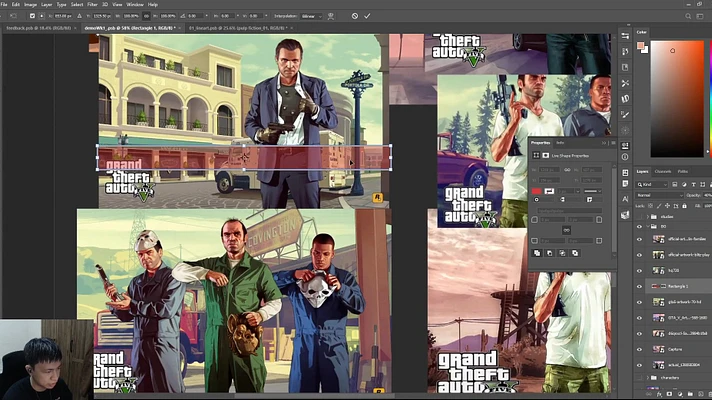Click subtract front shape icon
The height and width of the screenshot is (400, 712).
[549, 253]
